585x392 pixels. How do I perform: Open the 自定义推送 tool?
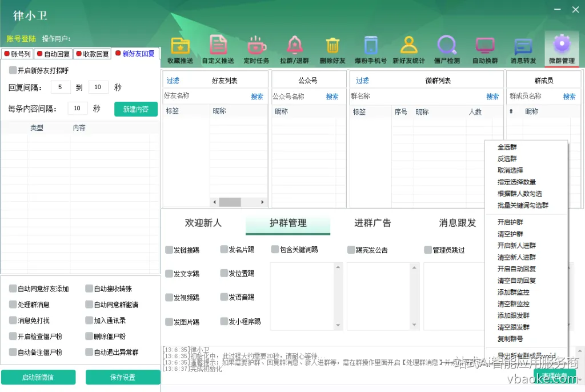click(x=218, y=50)
